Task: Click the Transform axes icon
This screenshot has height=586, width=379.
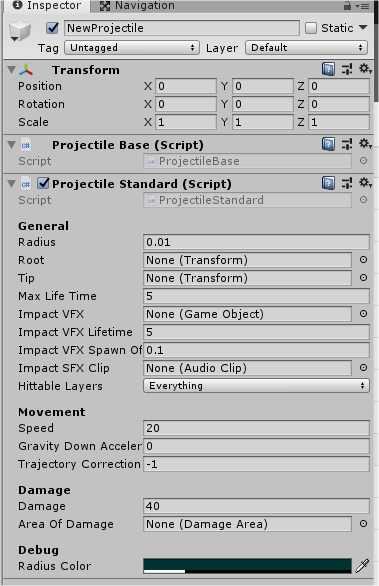Action: tap(26, 70)
